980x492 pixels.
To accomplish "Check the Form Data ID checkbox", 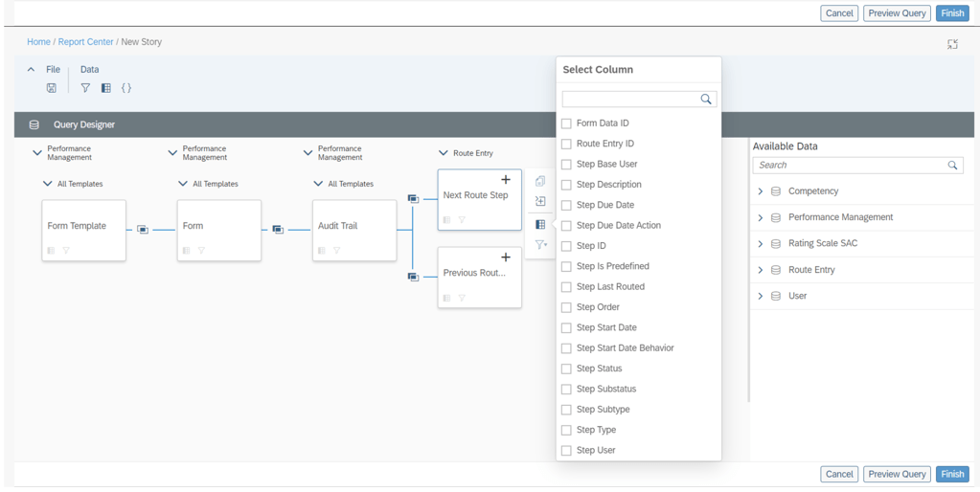I will click(566, 123).
